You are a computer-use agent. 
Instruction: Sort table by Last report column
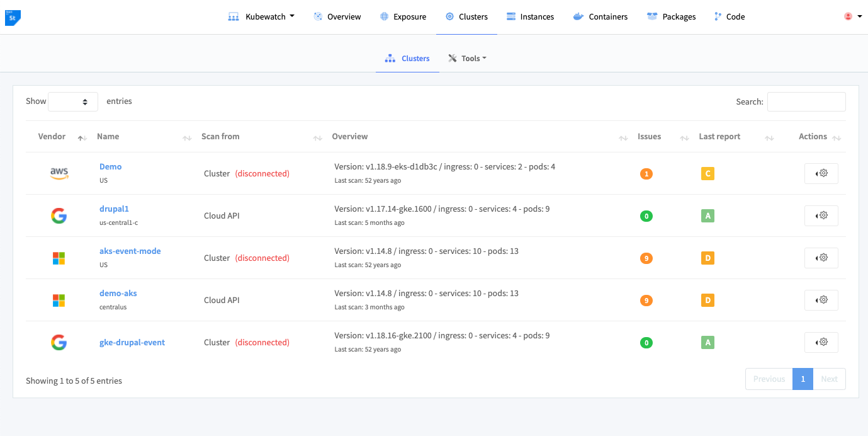pos(735,137)
